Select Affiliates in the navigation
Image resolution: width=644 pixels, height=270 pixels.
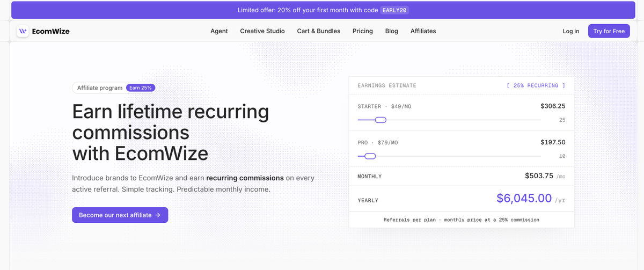click(423, 31)
